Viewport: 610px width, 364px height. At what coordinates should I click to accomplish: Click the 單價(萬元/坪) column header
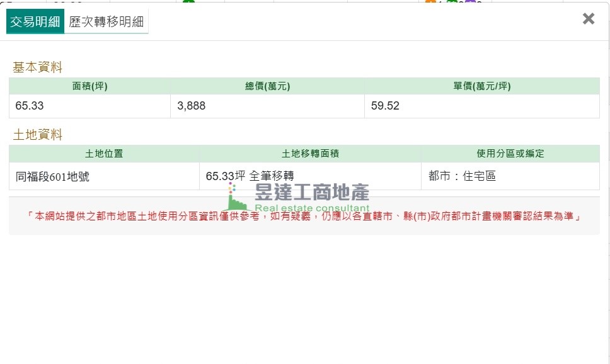click(x=481, y=86)
